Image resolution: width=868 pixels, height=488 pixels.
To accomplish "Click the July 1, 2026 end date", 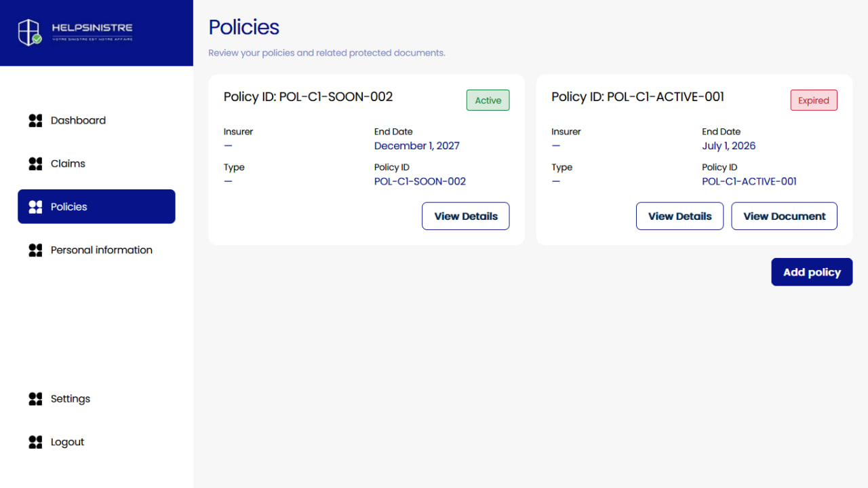I will [728, 146].
